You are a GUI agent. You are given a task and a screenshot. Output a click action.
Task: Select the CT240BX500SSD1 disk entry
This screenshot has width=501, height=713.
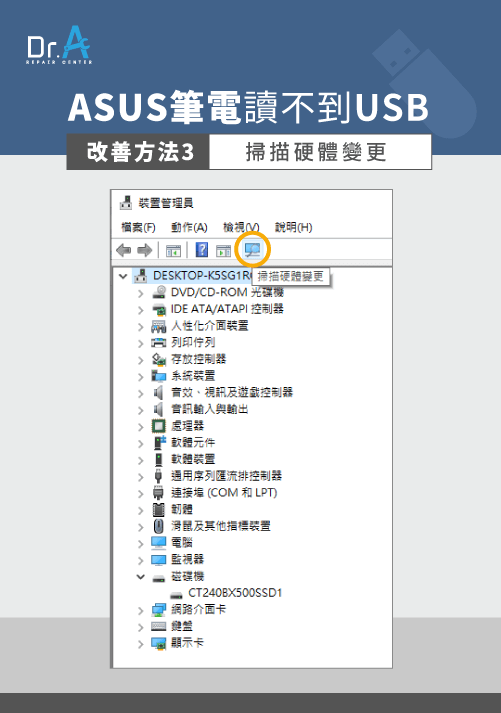click(235, 593)
